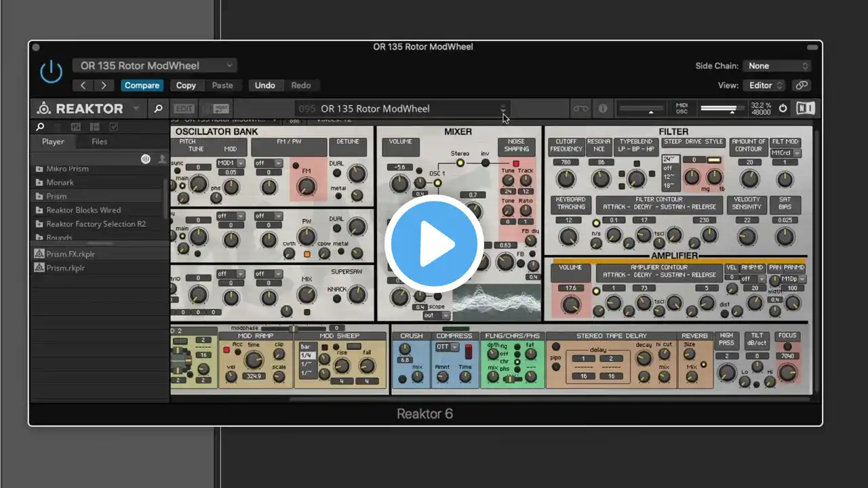Open the Mikro Prism folder
This screenshot has height=488, width=868.
click(98, 169)
